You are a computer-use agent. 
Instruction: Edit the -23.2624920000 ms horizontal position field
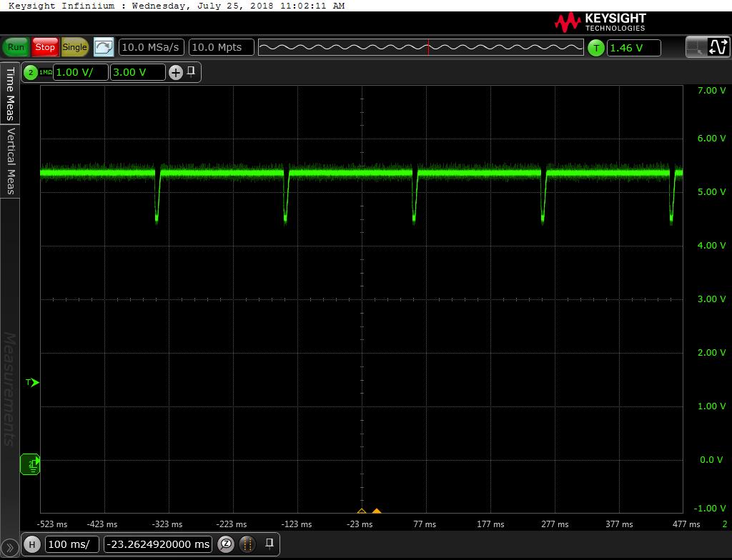coord(158,544)
